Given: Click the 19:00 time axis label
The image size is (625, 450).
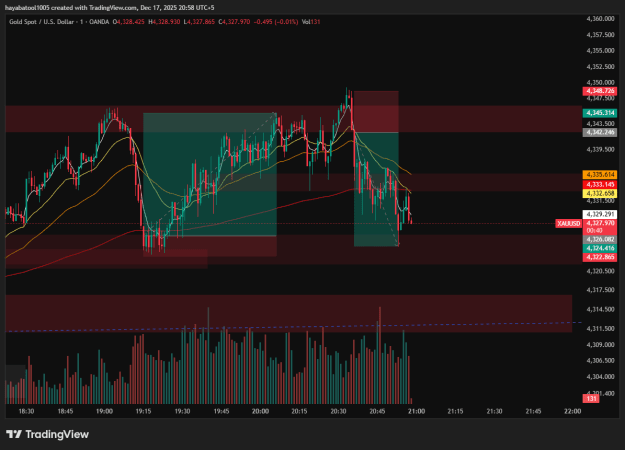Looking at the screenshot, I should tap(104, 411).
